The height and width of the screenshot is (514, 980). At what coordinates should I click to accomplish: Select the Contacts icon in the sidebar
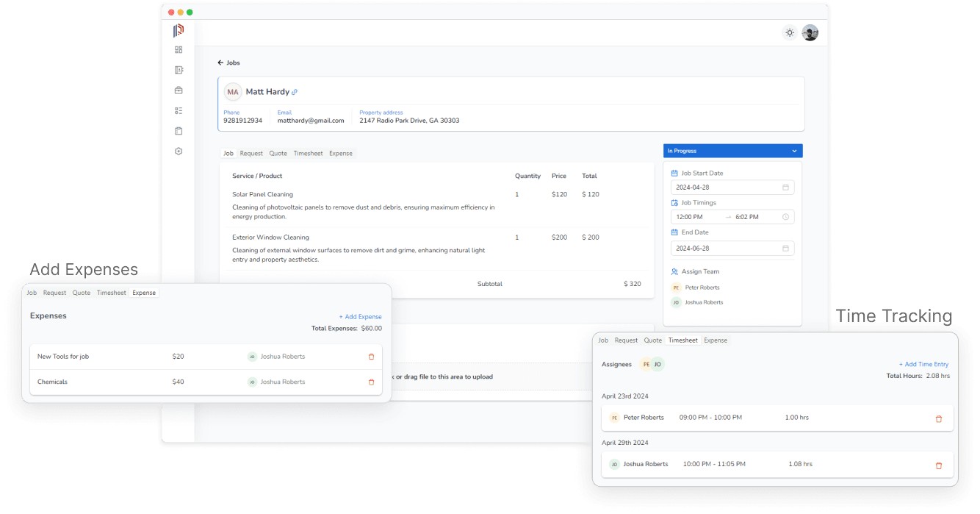(179, 69)
